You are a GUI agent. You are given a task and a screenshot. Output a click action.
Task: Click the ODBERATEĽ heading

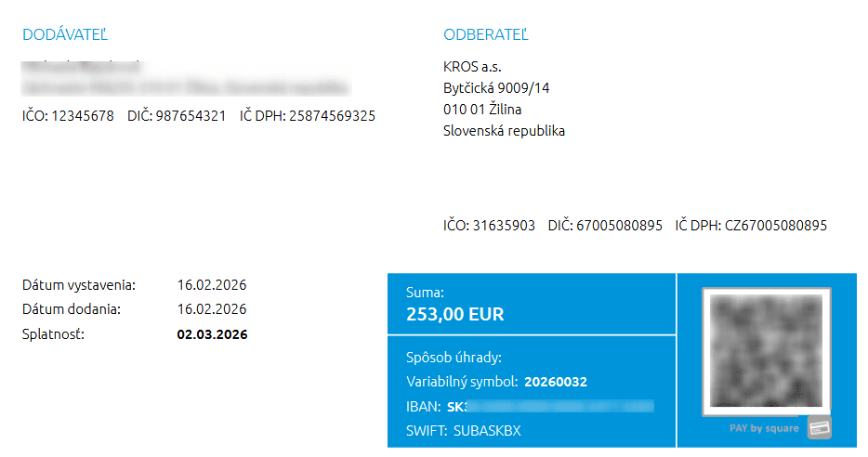486,35
